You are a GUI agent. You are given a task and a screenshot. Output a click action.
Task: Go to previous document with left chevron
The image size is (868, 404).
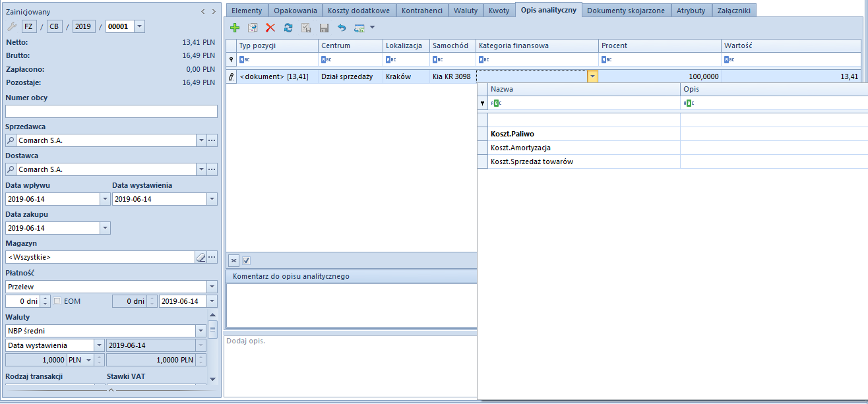203,12
